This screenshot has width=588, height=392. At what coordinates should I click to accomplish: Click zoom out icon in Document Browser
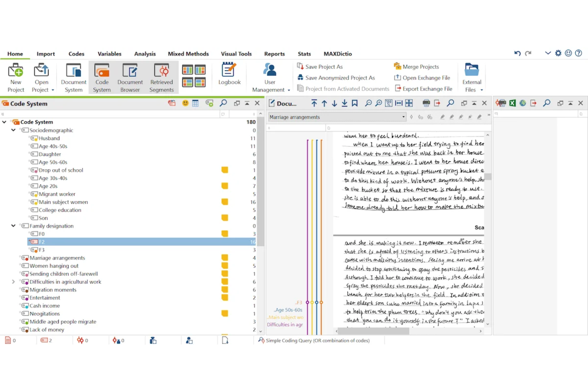pos(368,103)
